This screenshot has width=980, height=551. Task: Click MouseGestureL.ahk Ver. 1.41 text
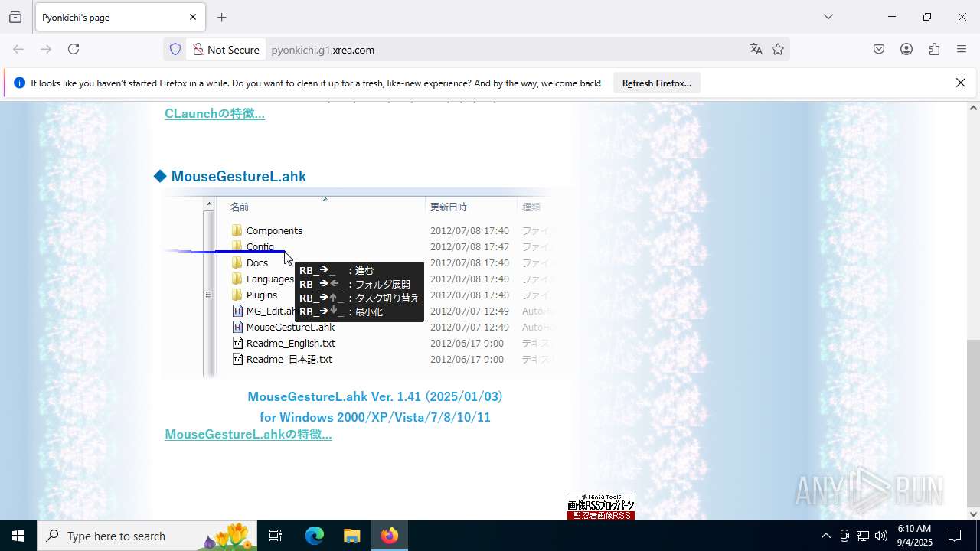[374, 396]
